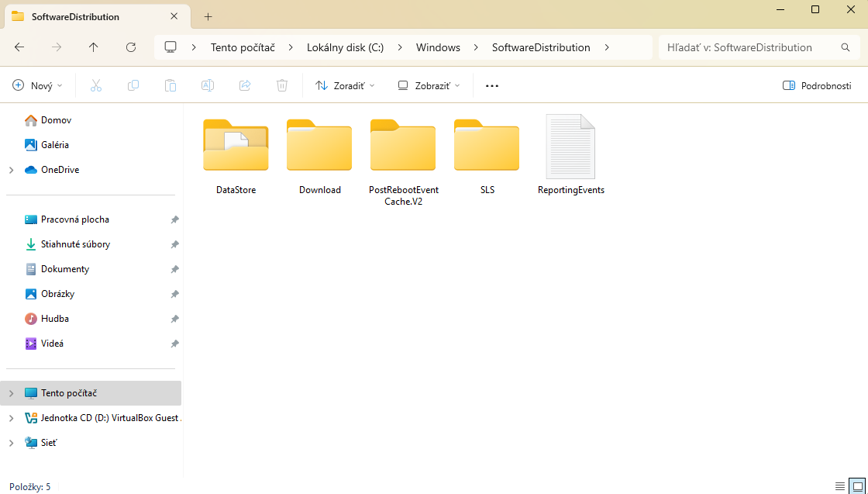Click the Nový new item button
Image resolution: width=868 pixels, height=494 pixels.
[37, 85]
